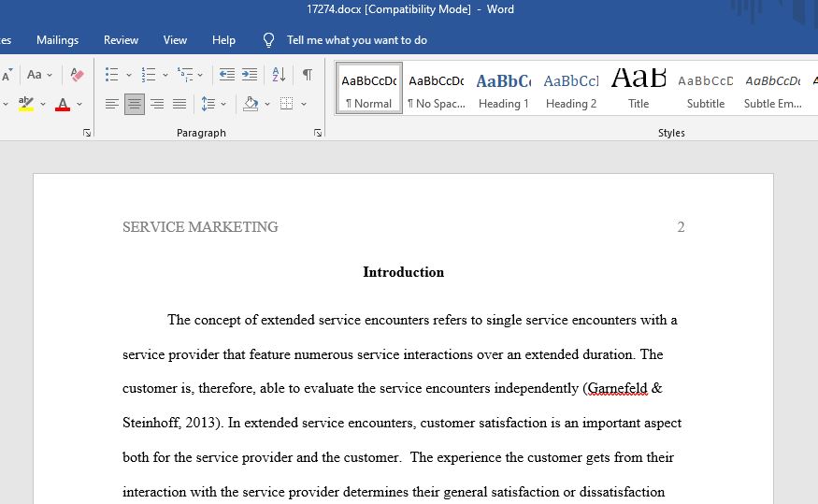This screenshot has width=818, height=504.
Task: Click the Increase Indent icon
Action: (250, 75)
